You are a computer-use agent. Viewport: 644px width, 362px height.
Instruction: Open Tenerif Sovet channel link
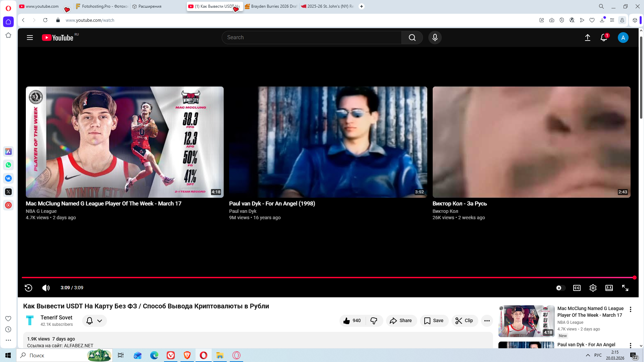56,317
